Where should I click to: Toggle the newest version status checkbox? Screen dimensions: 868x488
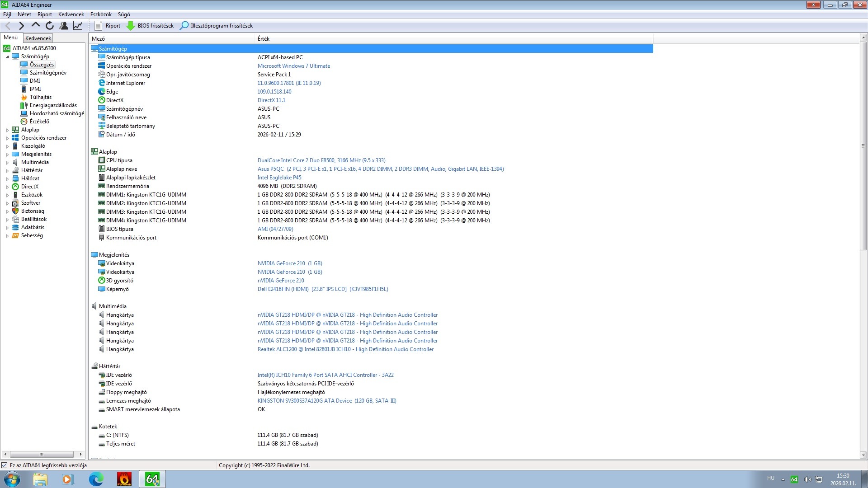(x=5, y=465)
